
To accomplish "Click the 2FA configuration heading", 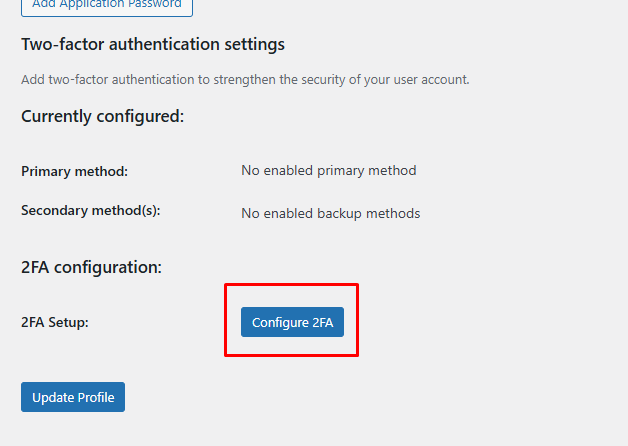I will point(91,267).
